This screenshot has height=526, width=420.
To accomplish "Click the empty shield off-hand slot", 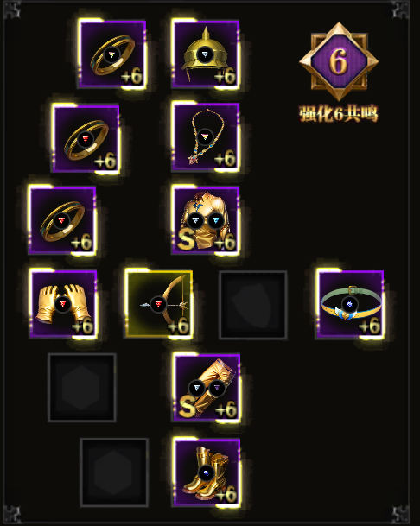I will point(253,305).
